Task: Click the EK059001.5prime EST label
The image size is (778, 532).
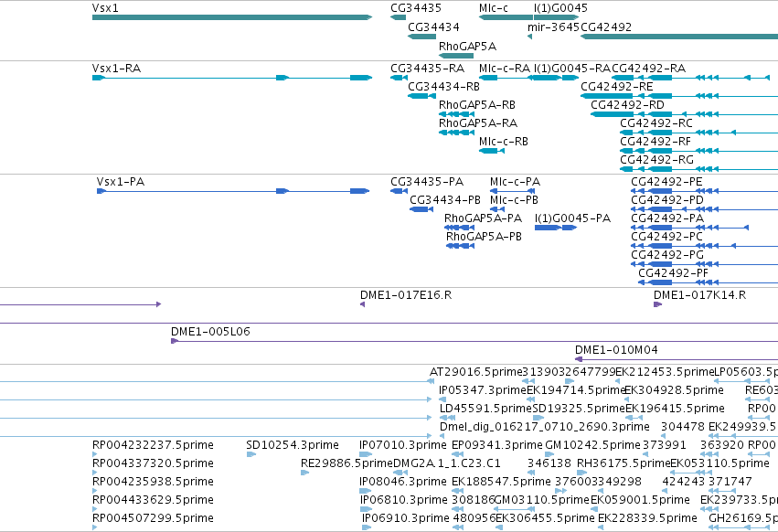Action: coord(640,500)
